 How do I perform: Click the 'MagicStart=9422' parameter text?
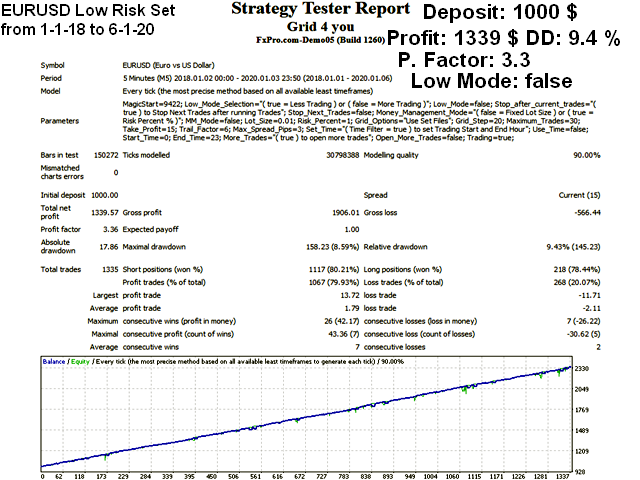coord(152,104)
